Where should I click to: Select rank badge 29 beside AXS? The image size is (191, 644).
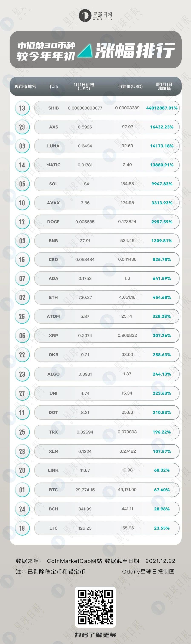[x=22, y=127]
